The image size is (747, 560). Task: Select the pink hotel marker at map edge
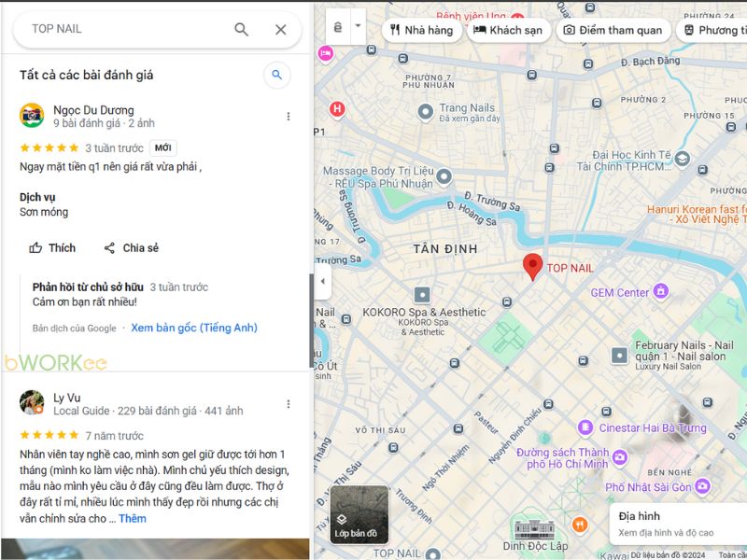click(326, 53)
